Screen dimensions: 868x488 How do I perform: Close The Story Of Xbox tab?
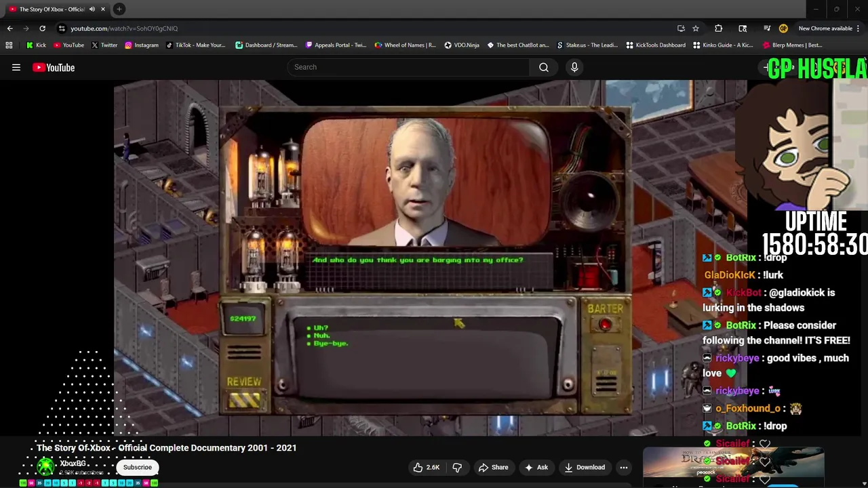[x=103, y=9]
